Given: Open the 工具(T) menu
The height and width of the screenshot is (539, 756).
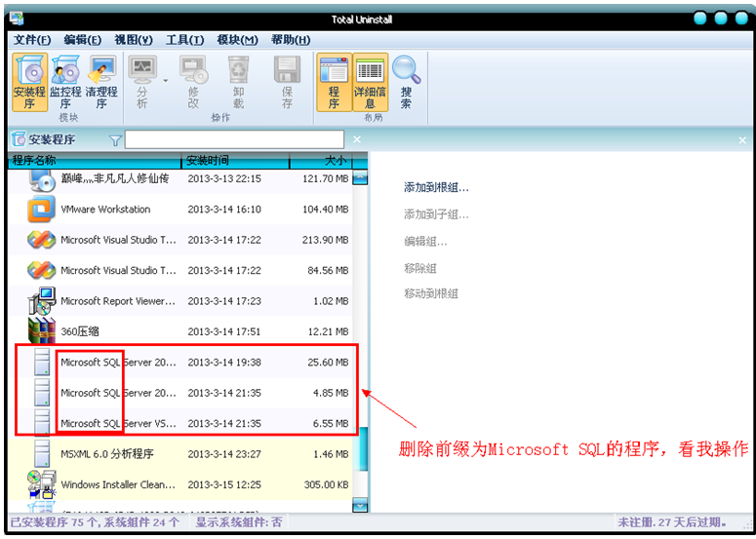Looking at the screenshot, I should pyautogui.click(x=184, y=40).
